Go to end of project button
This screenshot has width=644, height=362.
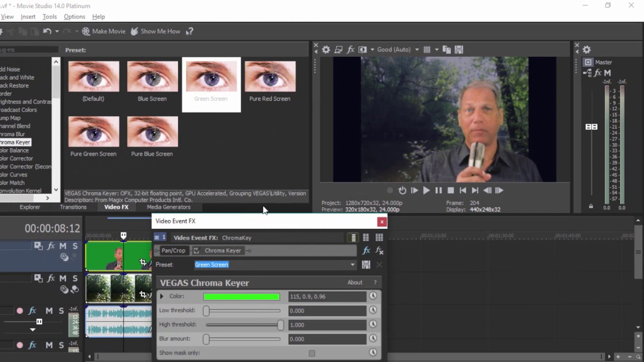tap(475, 191)
